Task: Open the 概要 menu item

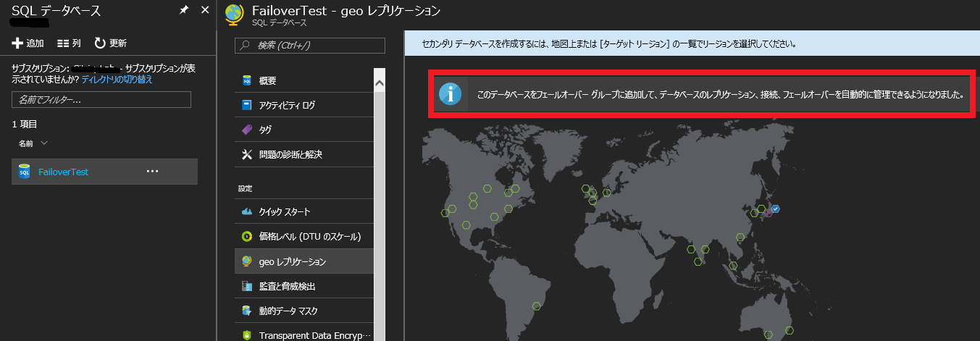Action: pos(304,80)
